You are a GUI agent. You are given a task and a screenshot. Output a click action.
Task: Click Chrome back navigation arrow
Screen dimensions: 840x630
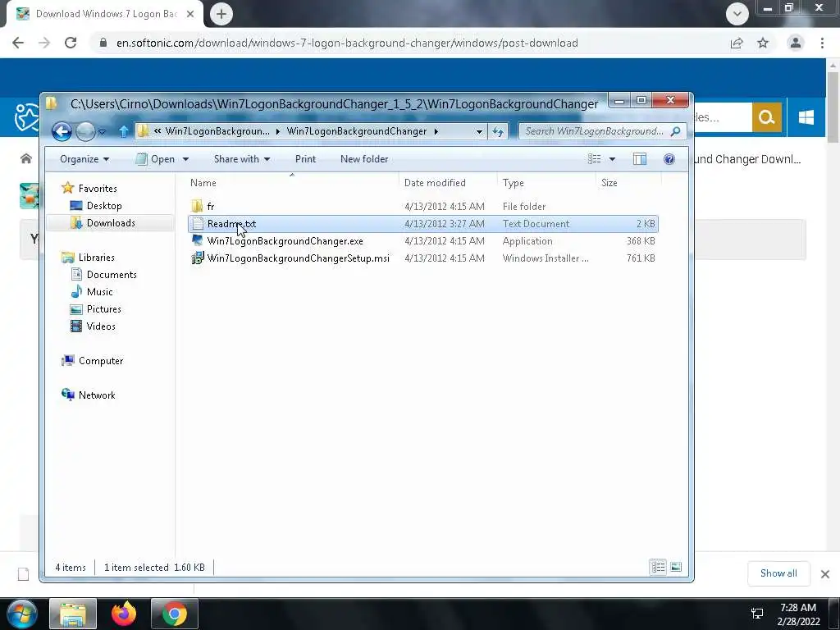[x=18, y=43]
